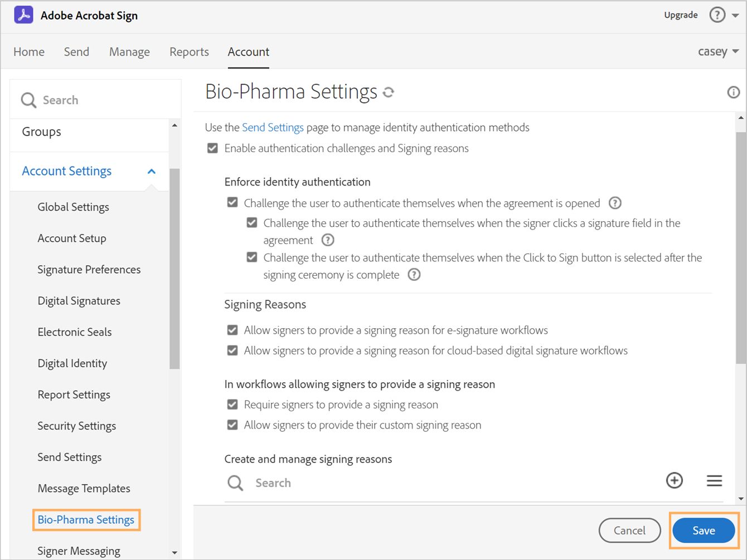
Task: Toggle Enable authentication challenges and Signing reasons
Action: [x=212, y=148]
